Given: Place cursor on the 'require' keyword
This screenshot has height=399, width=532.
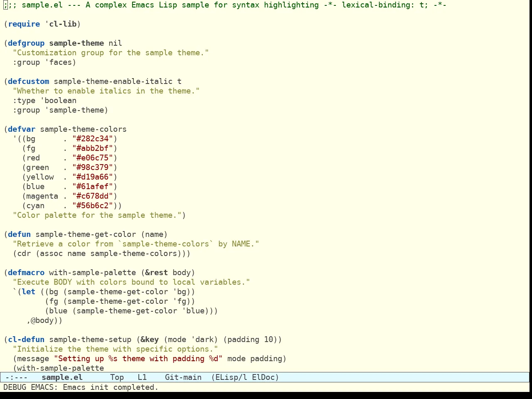Looking at the screenshot, I should click(24, 24).
